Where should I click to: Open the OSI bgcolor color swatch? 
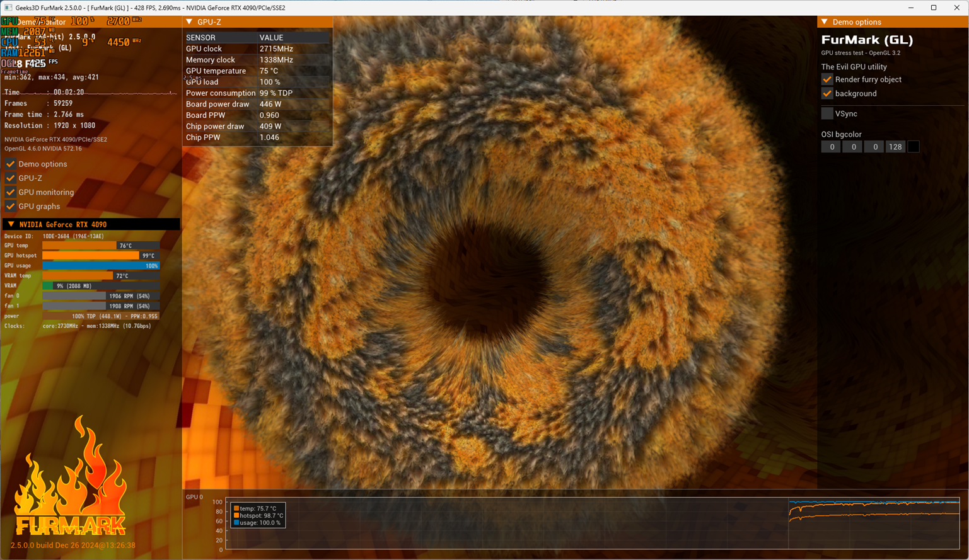913,147
